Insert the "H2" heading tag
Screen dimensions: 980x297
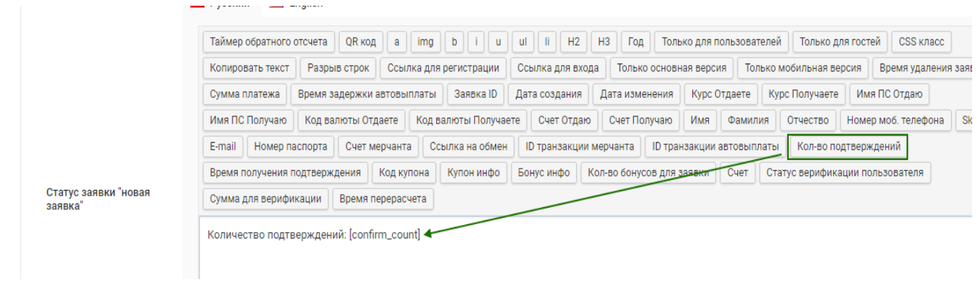click(573, 42)
